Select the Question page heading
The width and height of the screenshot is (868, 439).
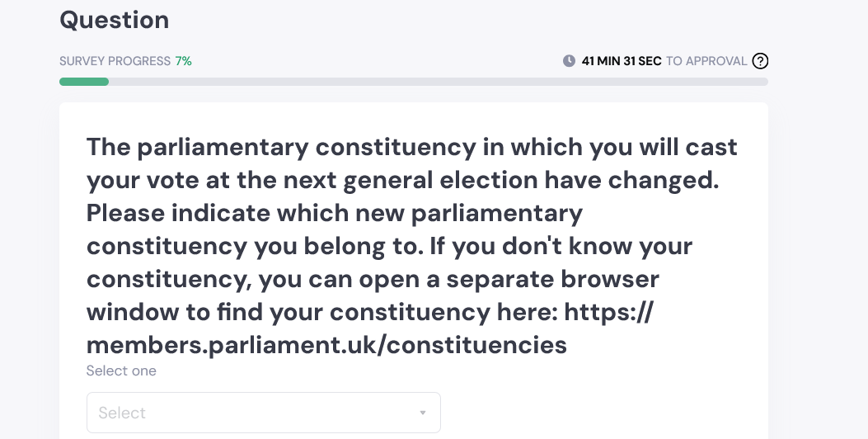point(115,20)
